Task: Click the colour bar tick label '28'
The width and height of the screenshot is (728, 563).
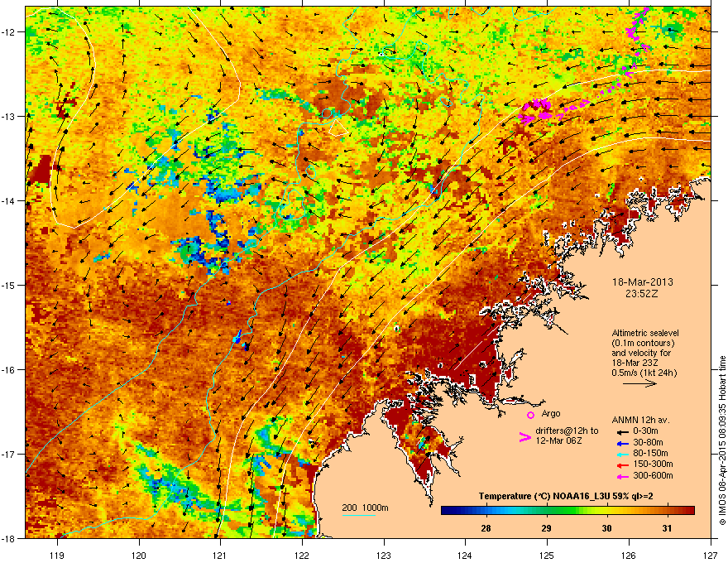Action: (x=486, y=528)
